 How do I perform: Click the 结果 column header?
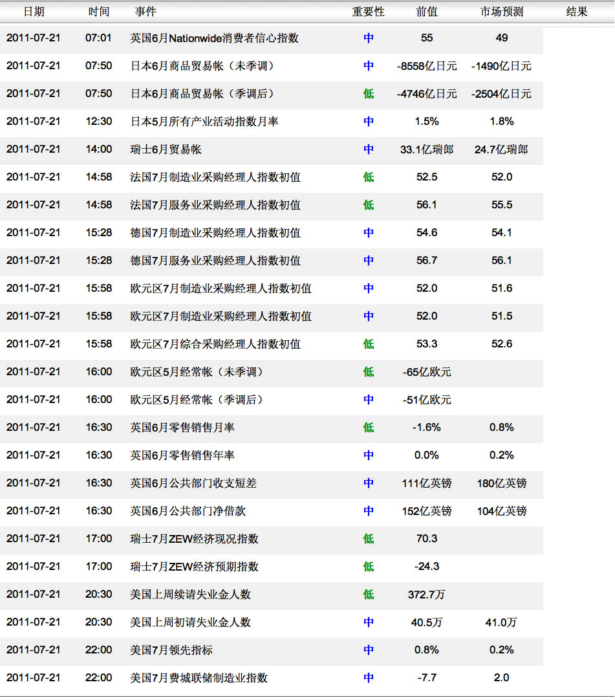click(x=577, y=12)
